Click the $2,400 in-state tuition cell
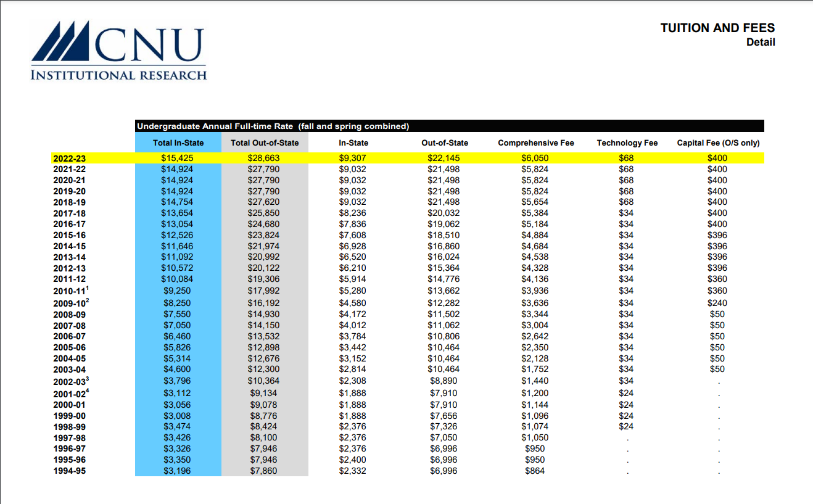 click(x=353, y=460)
